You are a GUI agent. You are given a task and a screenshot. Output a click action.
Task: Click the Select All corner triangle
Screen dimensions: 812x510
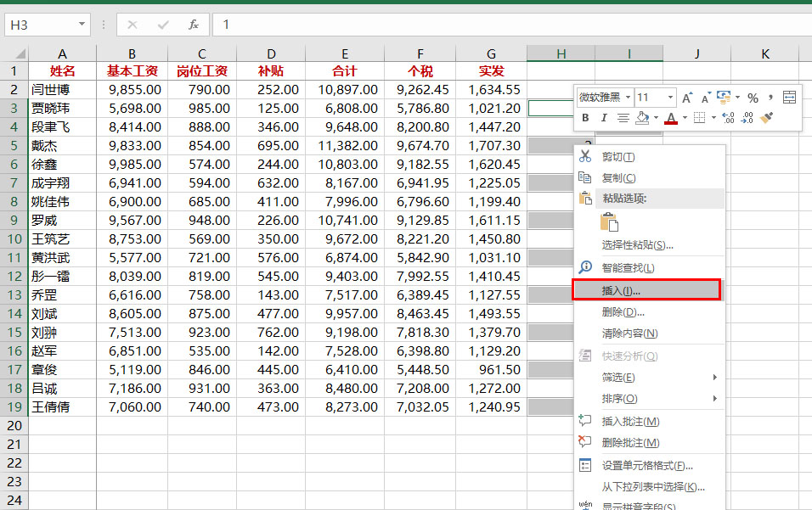20,53
